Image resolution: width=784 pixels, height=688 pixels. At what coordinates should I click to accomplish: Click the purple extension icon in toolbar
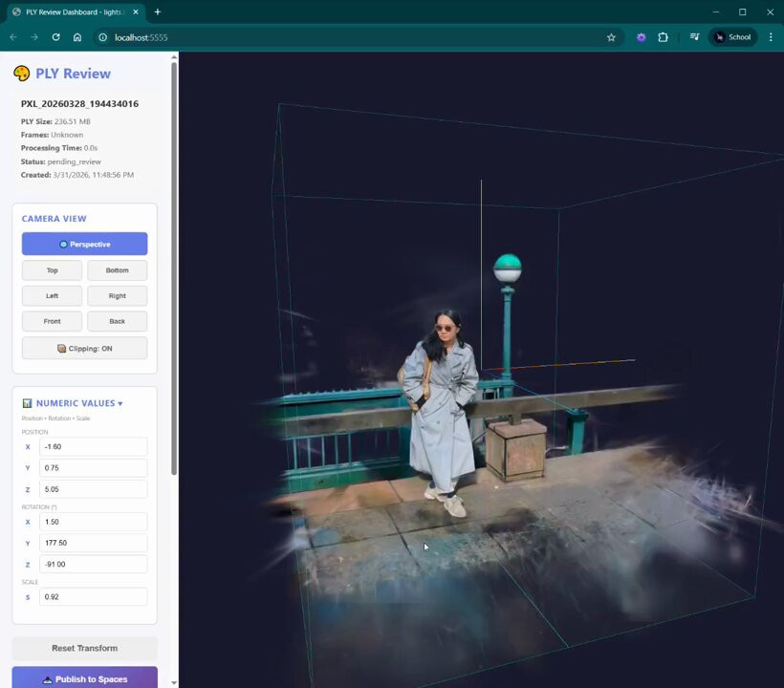tap(641, 37)
